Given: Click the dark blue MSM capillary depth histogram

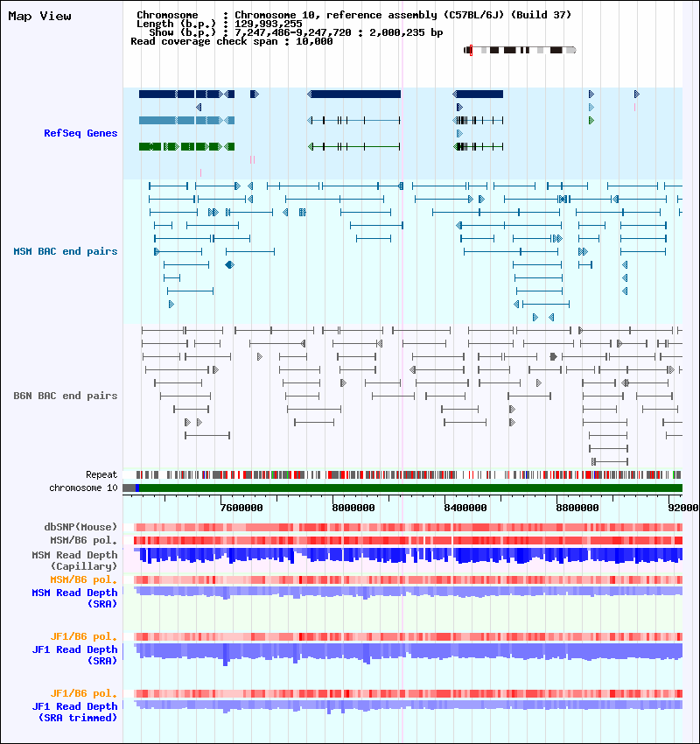Looking at the screenshot, I should pyautogui.click(x=408, y=556).
